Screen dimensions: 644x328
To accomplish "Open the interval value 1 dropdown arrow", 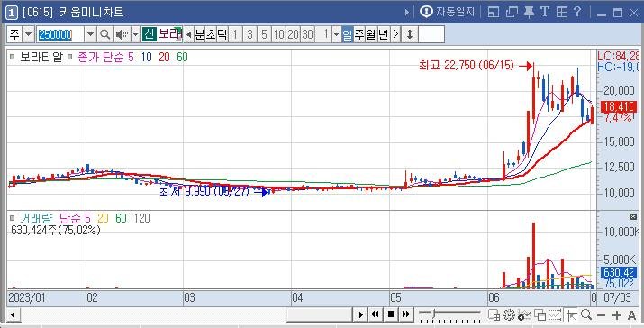I will pyautogui.click(x=336, y=34).
